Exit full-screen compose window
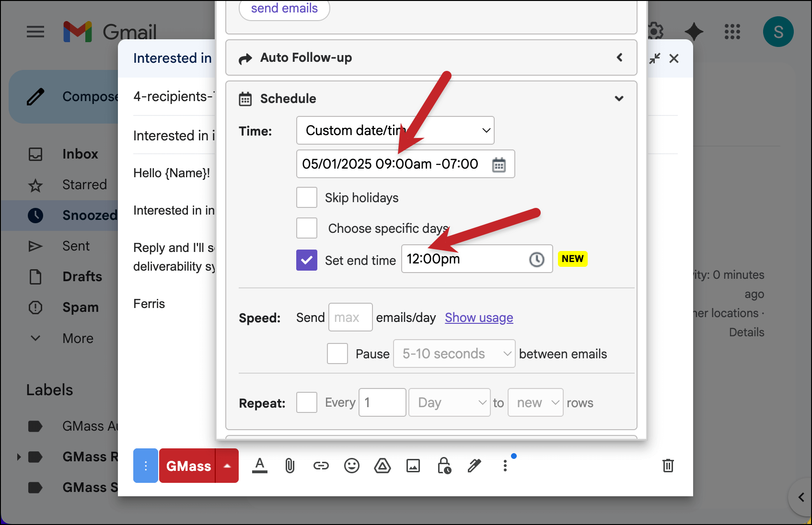Screen dimensions: 812x525 tap(655, 58)
